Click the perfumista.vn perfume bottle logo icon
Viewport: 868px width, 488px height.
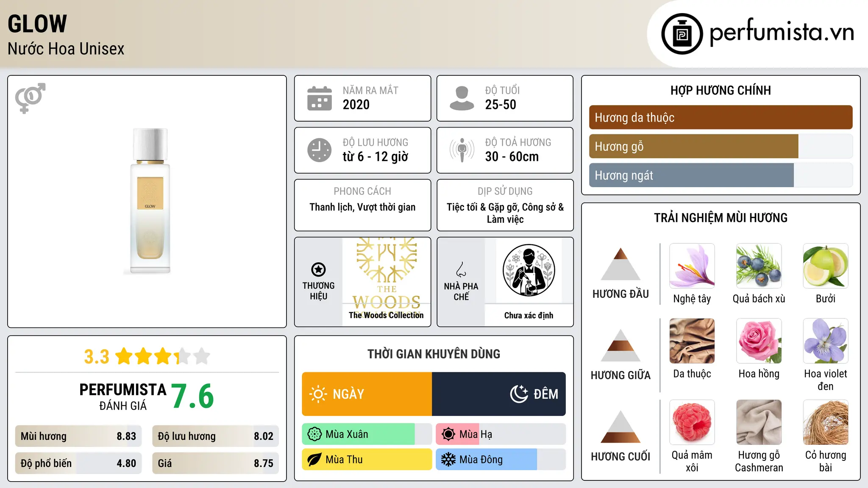coord(682,34)
